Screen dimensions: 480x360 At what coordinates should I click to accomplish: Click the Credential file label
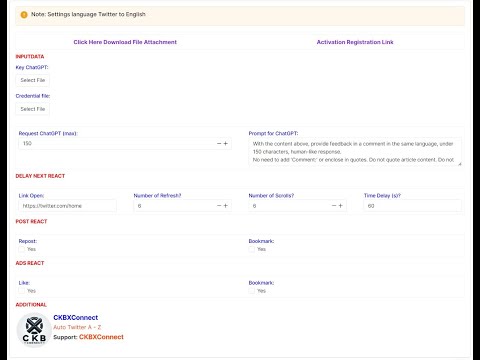(33, 96)
